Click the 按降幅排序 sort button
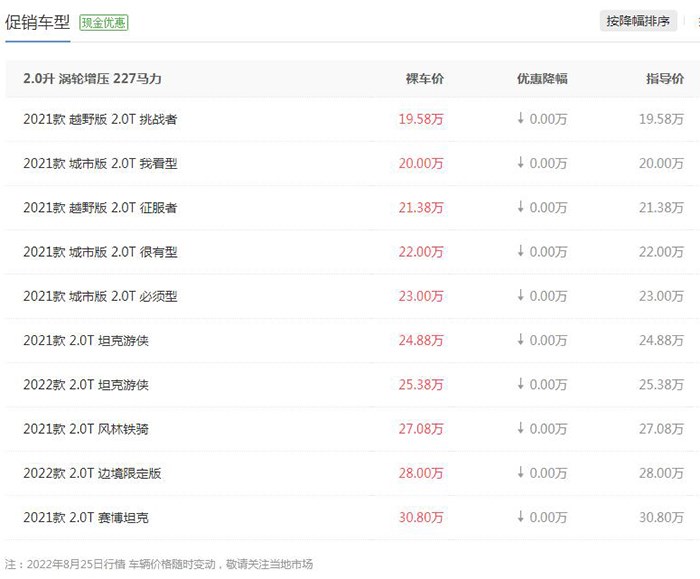 coord(638,21)
